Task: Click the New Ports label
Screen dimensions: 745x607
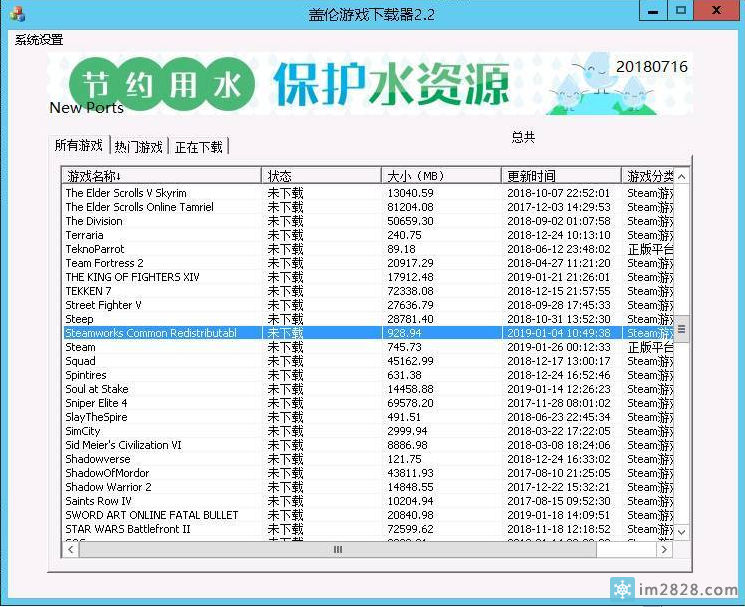Action: [86, 108]
